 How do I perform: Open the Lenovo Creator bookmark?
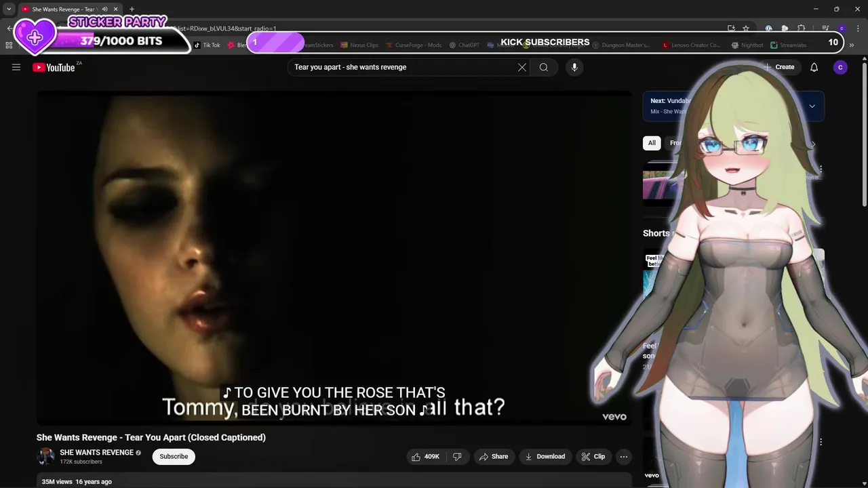(692, 45)
